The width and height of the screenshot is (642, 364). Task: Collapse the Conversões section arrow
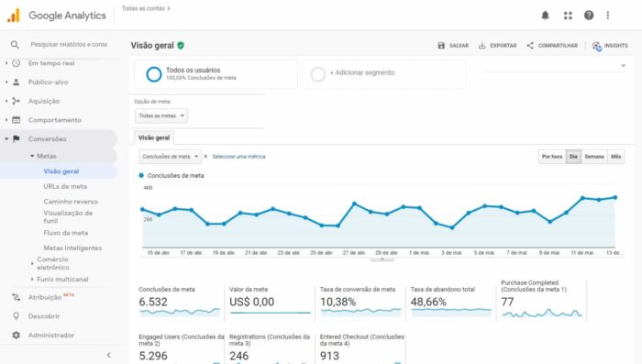pos(6,138)
